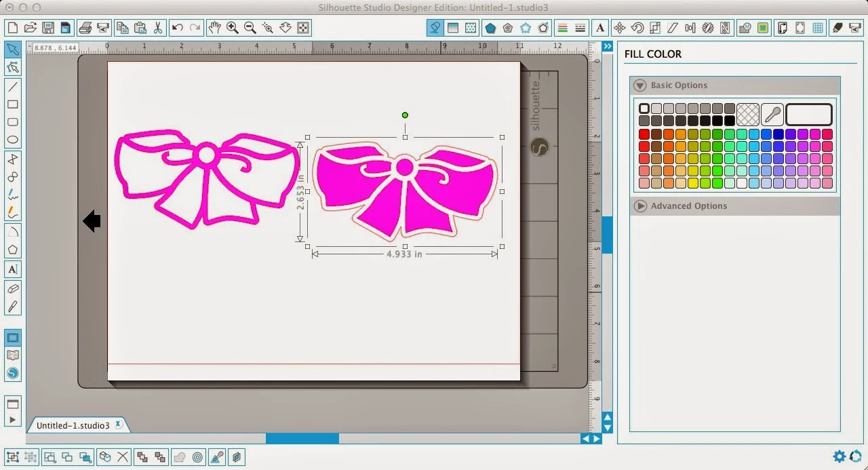
Task: Switch to the Untitled-1.studio3 document tab
Action: click(x=73, y=425)
